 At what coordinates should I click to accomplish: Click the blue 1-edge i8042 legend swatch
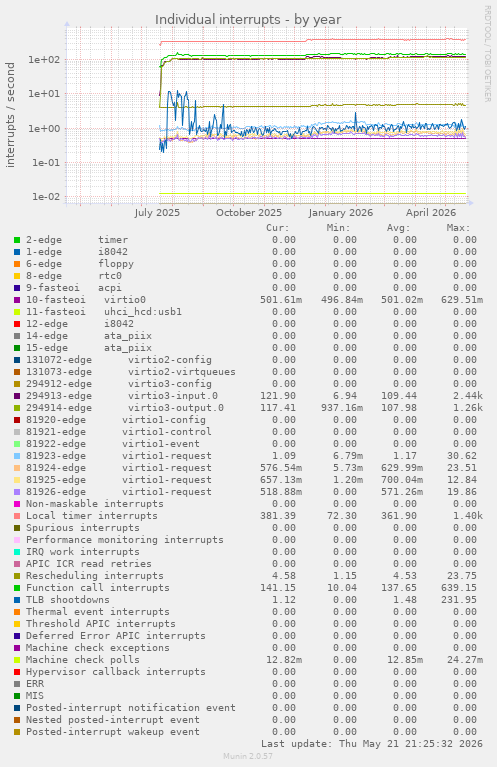coord(17,252)
